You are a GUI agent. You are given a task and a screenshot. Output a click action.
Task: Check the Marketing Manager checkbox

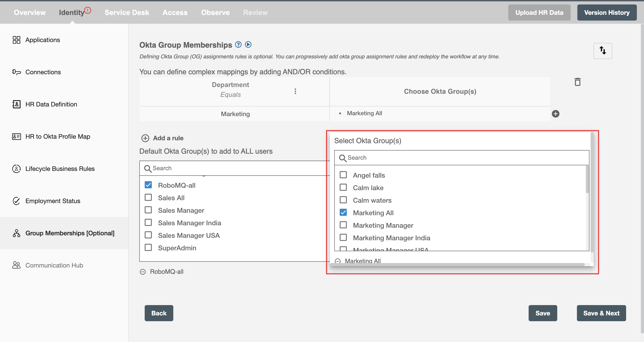343,225
